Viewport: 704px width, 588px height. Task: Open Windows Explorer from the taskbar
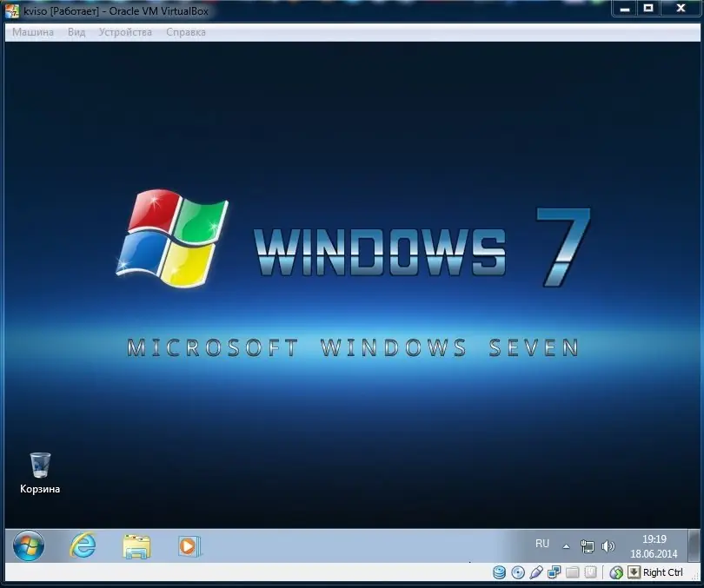click(x=136, y=546)
